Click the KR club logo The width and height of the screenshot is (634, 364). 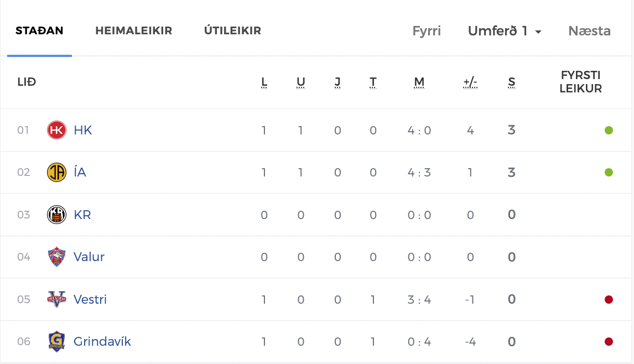56,215
